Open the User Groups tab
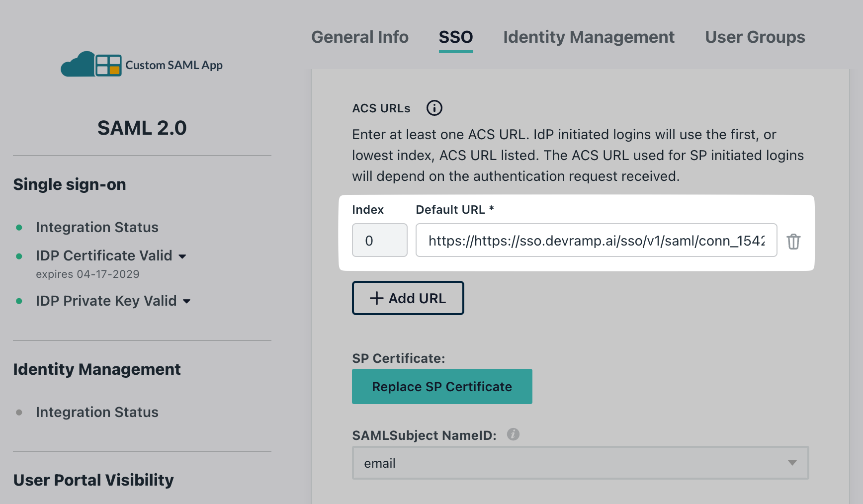This screenshot has height=504, width=863. [755, 37]
